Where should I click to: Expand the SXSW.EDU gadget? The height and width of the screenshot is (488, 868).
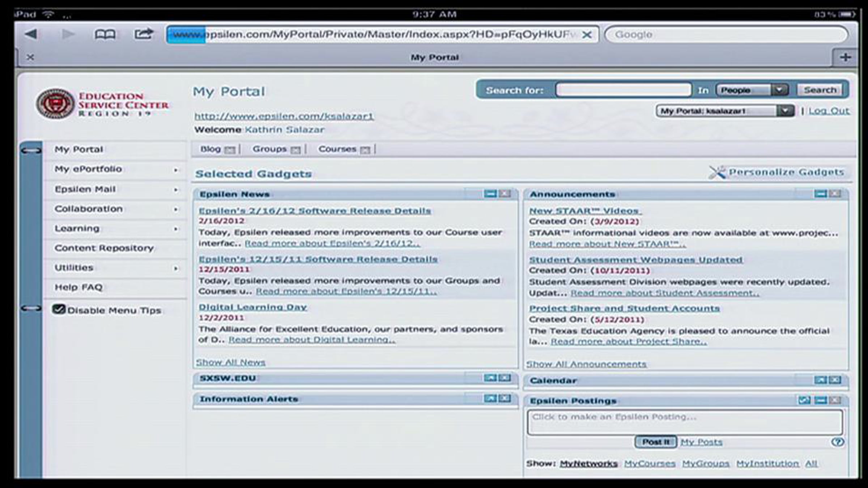[x=490, y=378]
